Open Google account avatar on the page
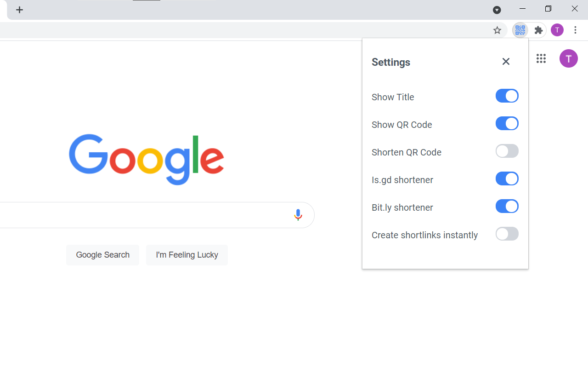588x368 pixels. tap(569, 58)
